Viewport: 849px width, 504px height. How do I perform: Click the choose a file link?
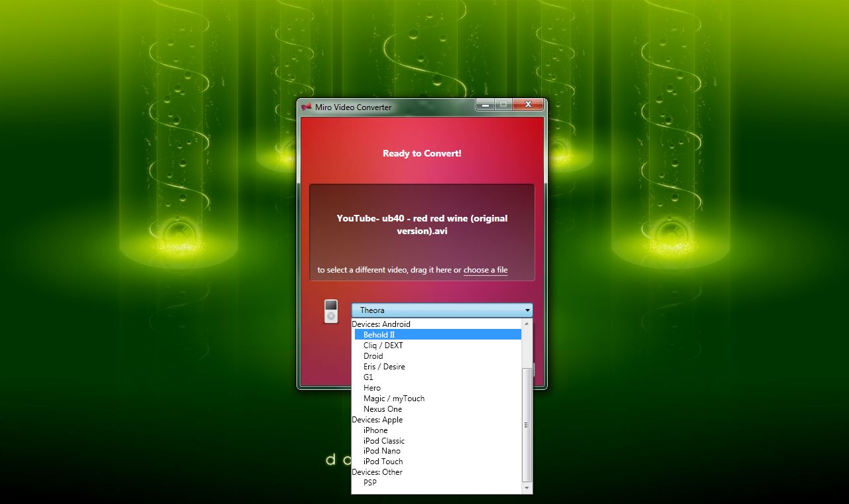[x=486, y=270]
